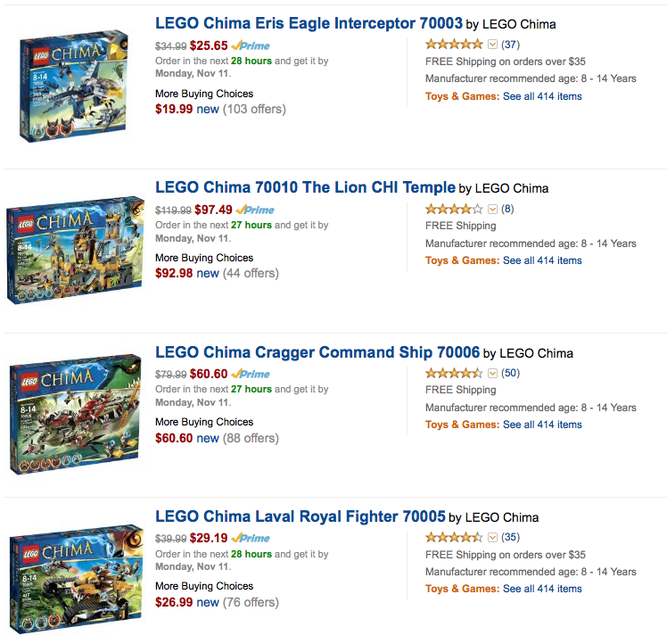
Task: Expand ratings dropdown arrow for Eris Eagle Interceptor
Action: tap(492, 45)
